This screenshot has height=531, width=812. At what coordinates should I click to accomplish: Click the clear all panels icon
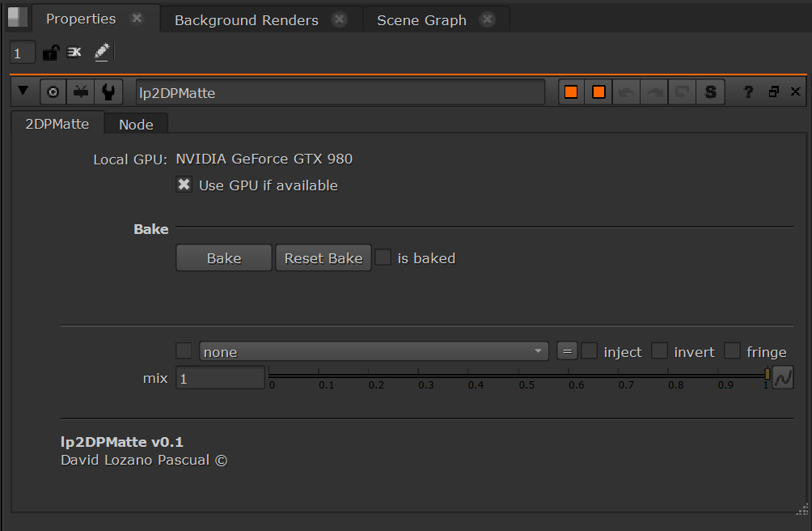click(x=74, y=53)
